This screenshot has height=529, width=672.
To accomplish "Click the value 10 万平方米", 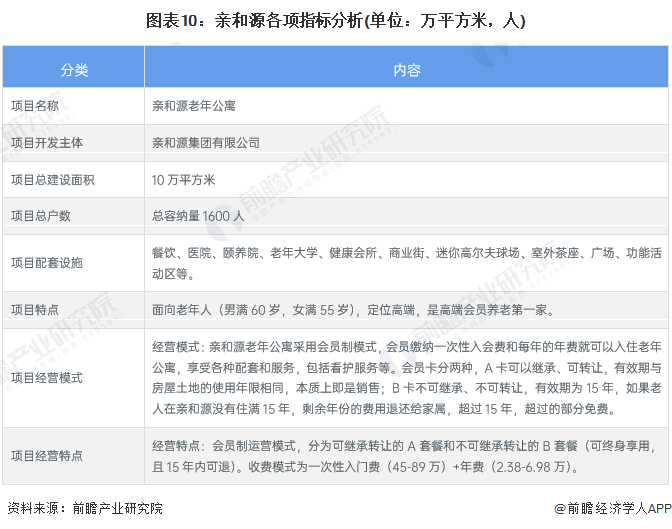I will click(183, 180).
